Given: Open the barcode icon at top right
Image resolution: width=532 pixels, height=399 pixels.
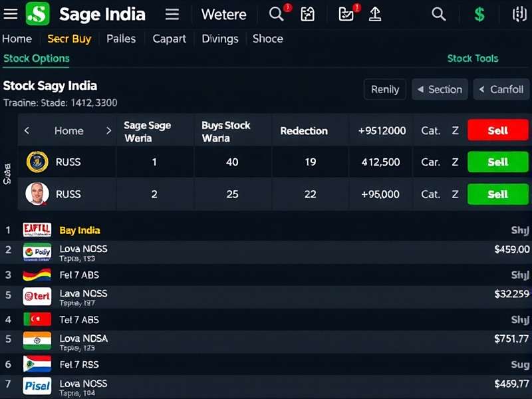Looking at the screenshot, I should coord(520,14).
